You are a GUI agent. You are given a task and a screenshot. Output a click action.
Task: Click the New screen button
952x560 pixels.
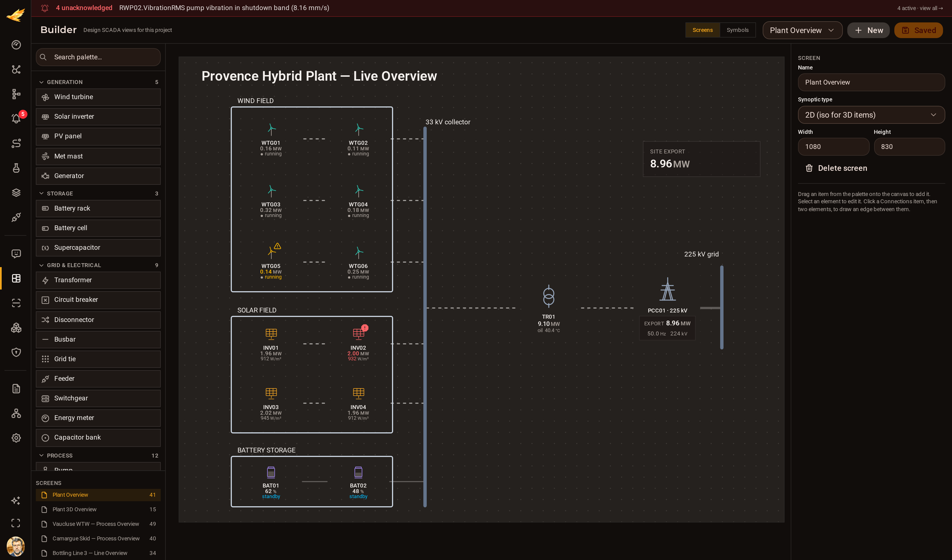pos(868,30)
